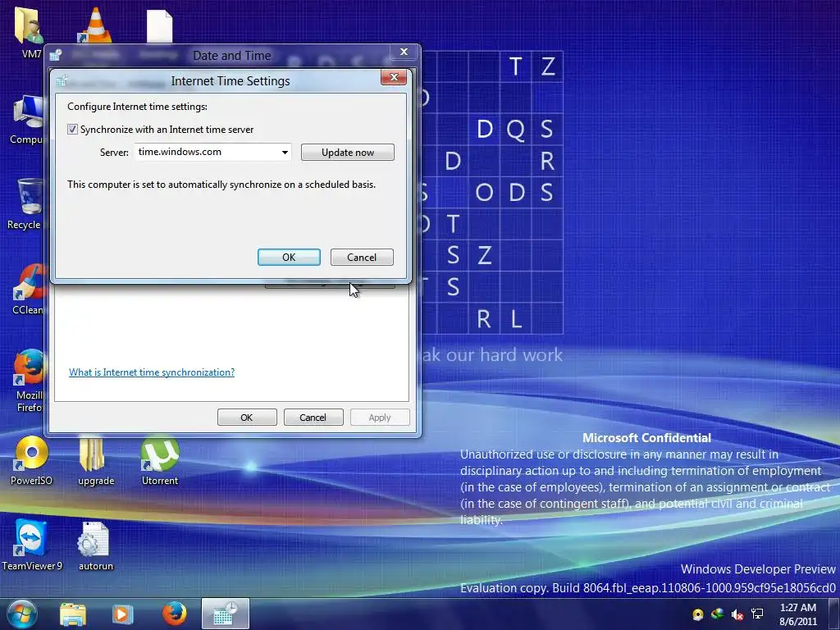
Task: Click the yellow disc tray icon
Action: click(697, 614)
